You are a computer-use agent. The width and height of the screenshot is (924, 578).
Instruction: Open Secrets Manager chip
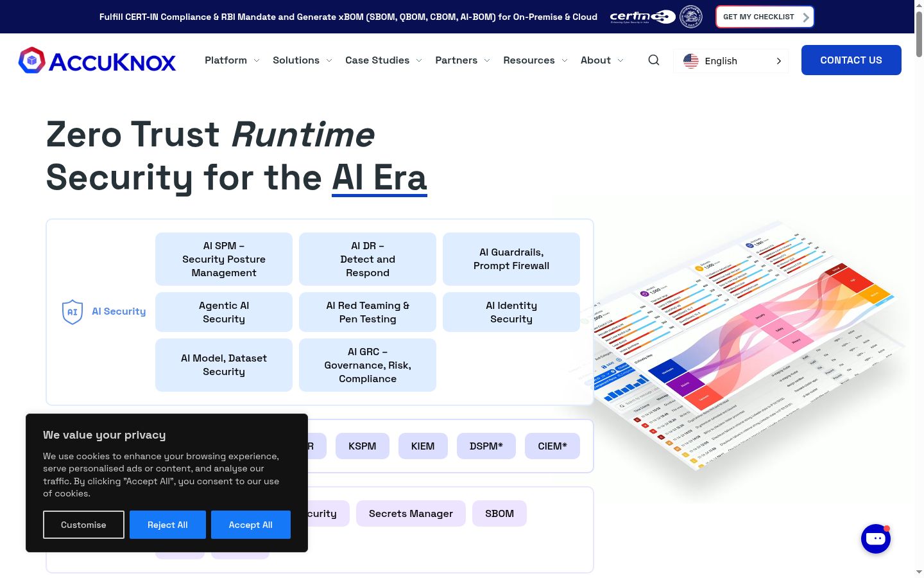411,513
